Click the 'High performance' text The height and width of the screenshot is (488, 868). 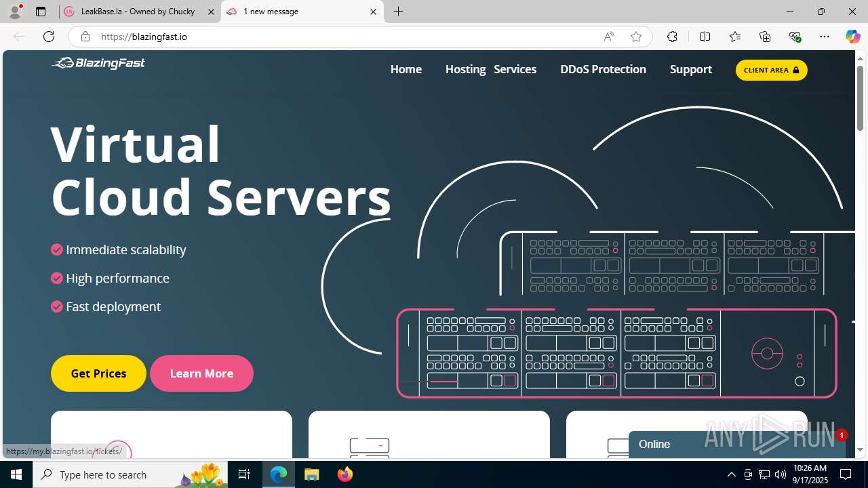point(118,278)
